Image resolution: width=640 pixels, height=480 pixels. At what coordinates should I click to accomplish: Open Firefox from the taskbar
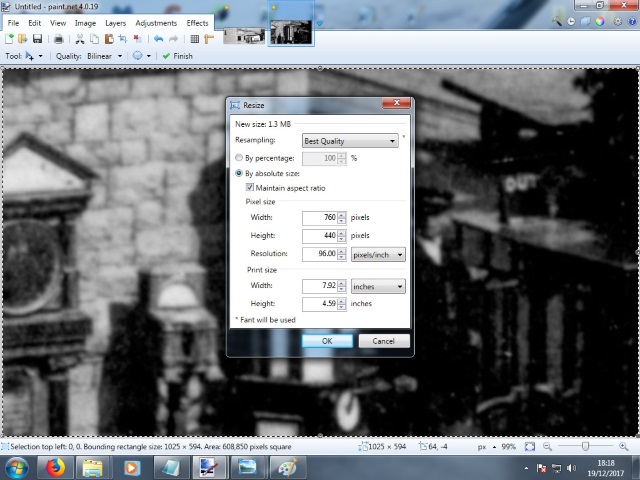[55, 468]
